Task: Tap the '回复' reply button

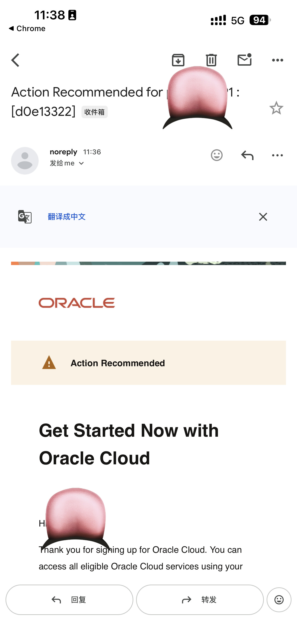Action: 69,600
